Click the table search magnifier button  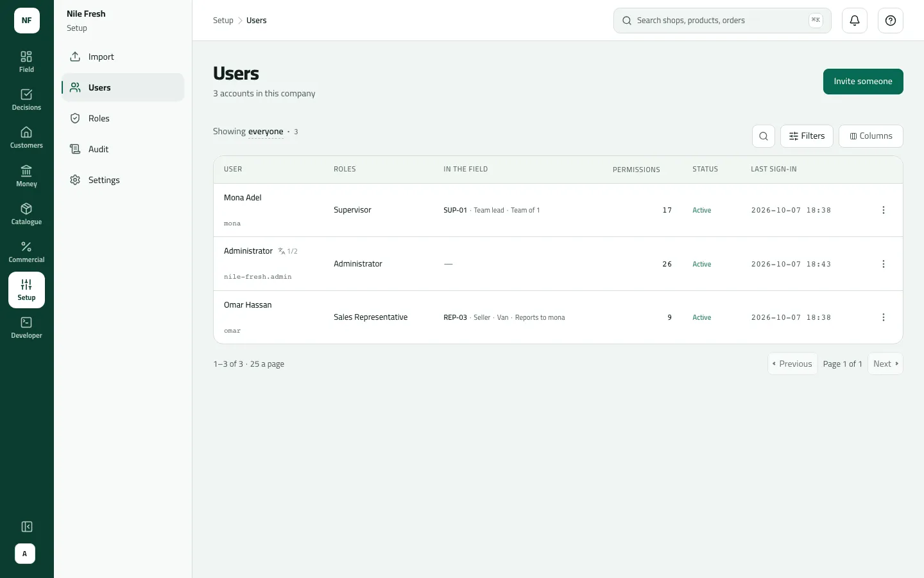(764, 136)
